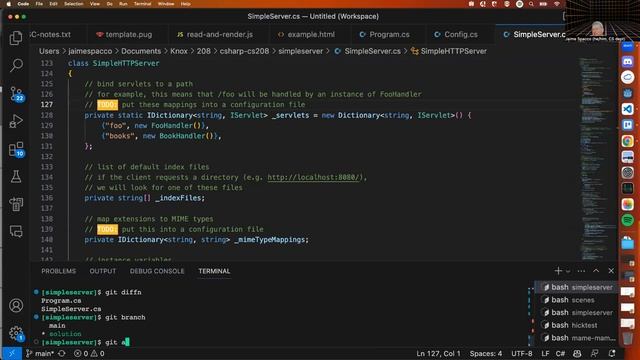Create a new terminal with plus icon

(x=558, y=271)
